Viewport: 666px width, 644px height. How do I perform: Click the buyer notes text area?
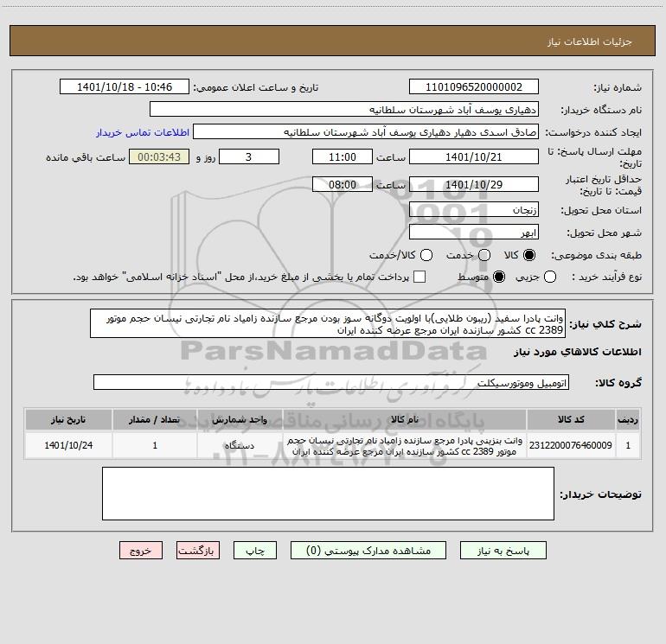coord(328,494)
